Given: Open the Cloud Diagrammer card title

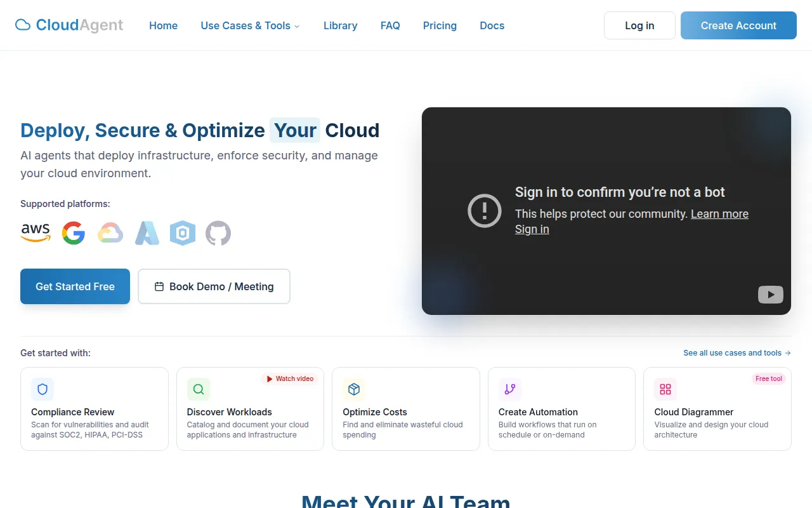Looking at the screenshot, I should (x=694, y=412).
